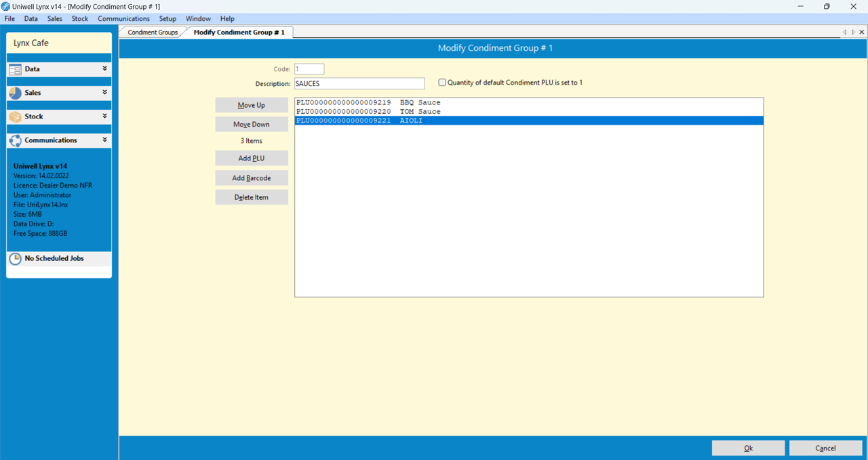The height and width of the screenshot is (460, 868).
Task: Click the Delete Item button
Action: point(252,197)
